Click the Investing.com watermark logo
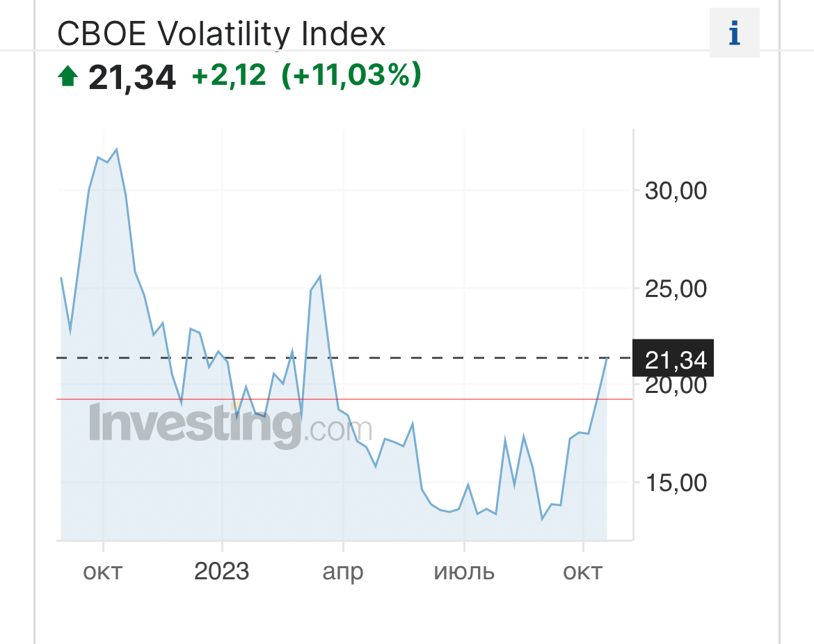The image size is (814, 644). [x=230, y=424]
